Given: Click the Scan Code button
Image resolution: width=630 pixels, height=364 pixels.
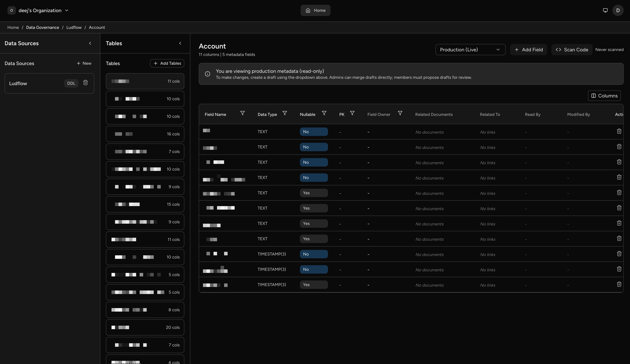Looking at the screenshot, I should point(572,49).
